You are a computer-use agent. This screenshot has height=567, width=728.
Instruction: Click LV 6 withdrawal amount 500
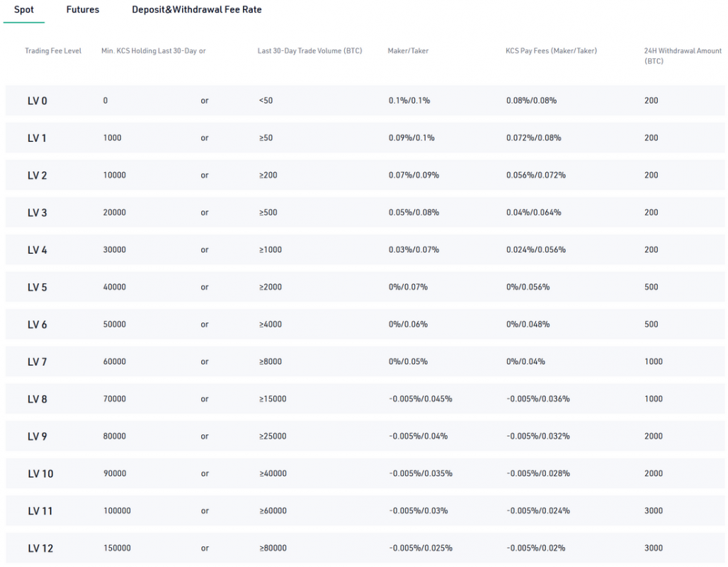[652, 325]
